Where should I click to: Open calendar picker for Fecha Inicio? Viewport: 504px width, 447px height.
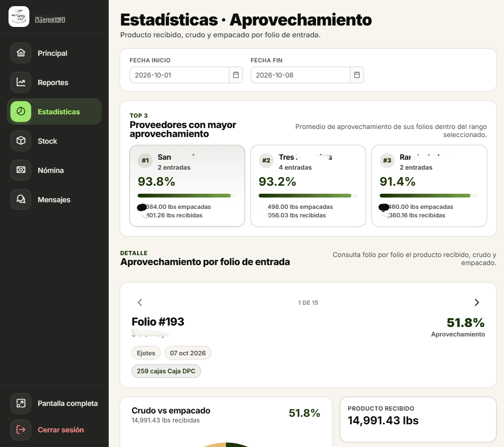coord(236,75)
